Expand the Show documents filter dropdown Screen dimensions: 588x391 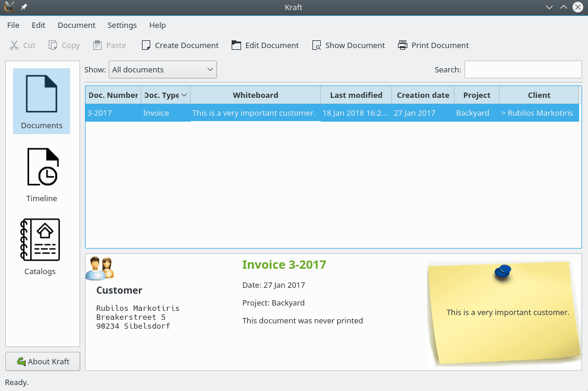(x=163, y=69)
